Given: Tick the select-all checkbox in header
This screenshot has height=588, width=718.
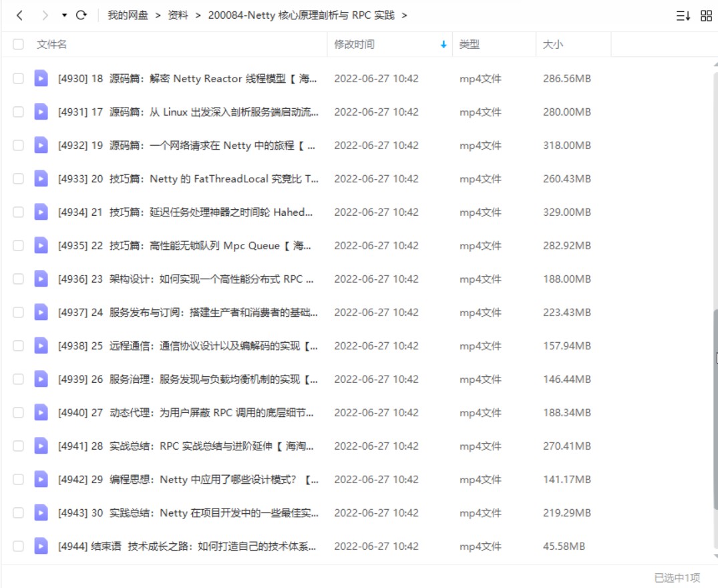Looking at the screenshot, I should coord(18,44).
